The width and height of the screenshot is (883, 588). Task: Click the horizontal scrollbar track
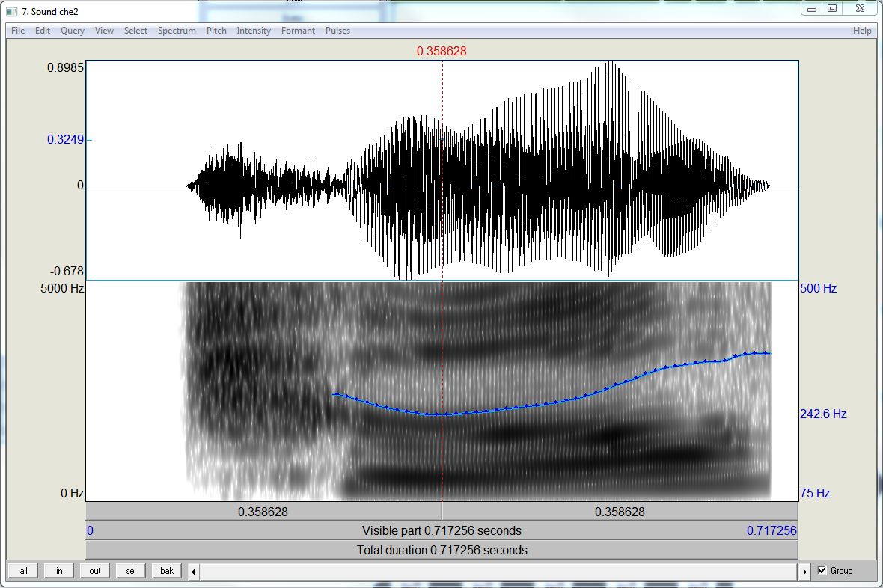coord(499,571)
